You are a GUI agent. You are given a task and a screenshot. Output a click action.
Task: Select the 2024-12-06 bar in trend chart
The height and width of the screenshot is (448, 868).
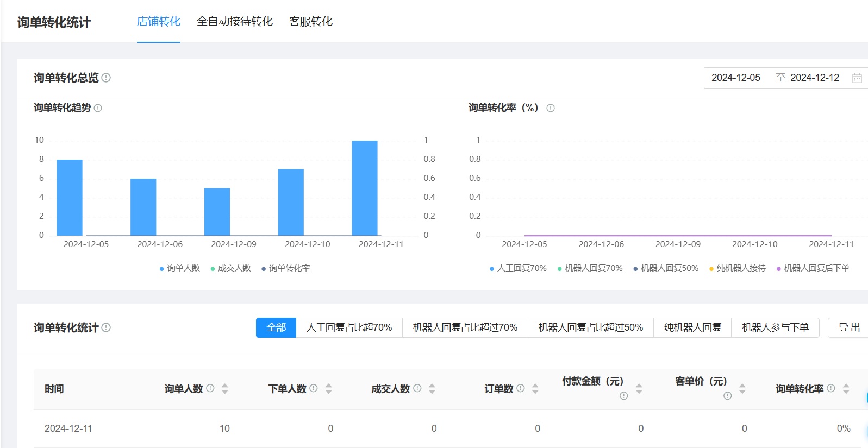click(x=143, y=207)
